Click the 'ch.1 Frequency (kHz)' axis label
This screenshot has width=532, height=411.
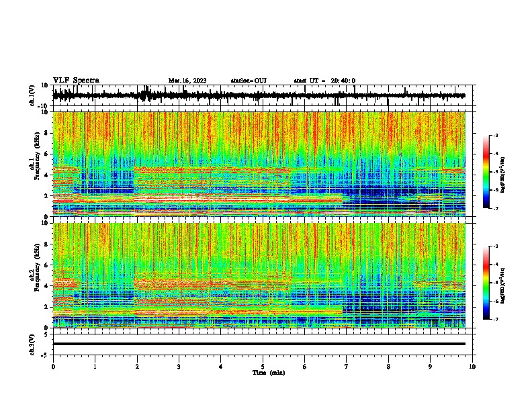[x=36, y=156]
